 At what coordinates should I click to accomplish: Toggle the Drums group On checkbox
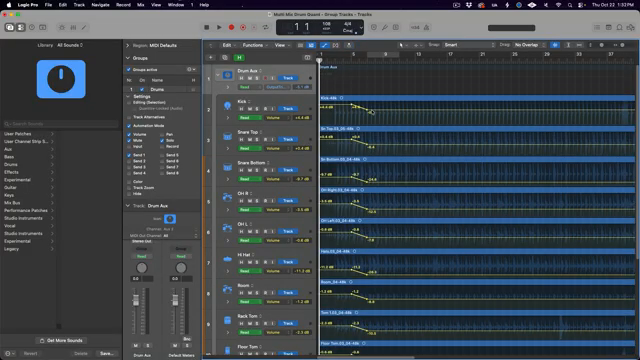(142, 89)
